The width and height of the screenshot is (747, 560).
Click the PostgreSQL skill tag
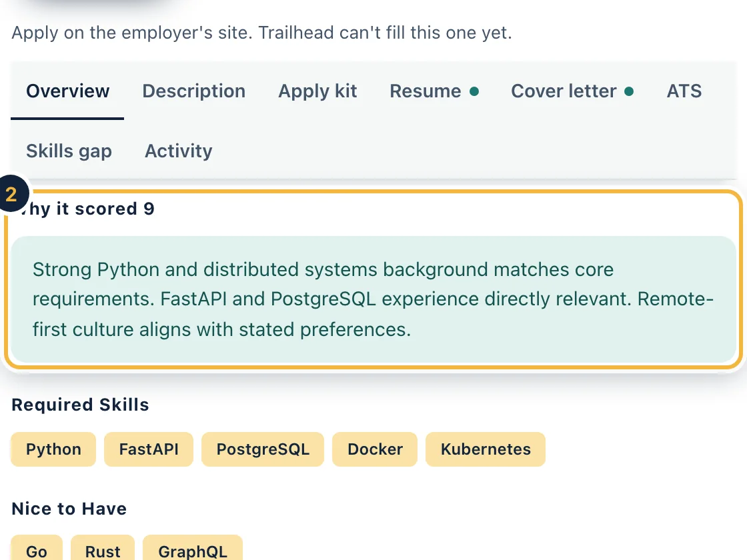tap(263, 449)
